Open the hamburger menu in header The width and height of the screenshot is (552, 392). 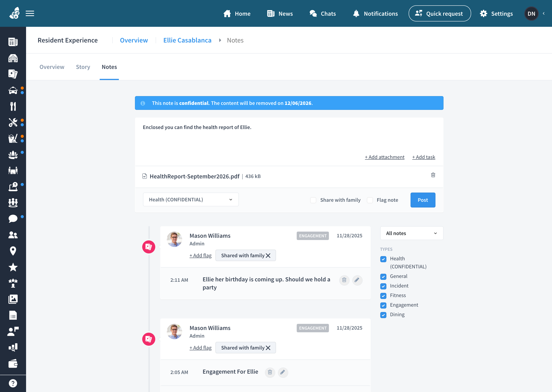pyautogui.click(x=30, y=14)
